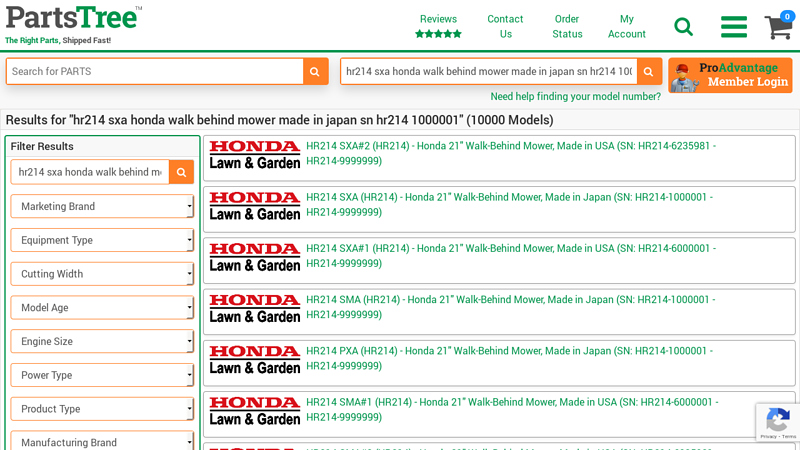800x450 pixels.
Task: Open HR214 PXA Made in Japan result
Action: coord(509,358)
